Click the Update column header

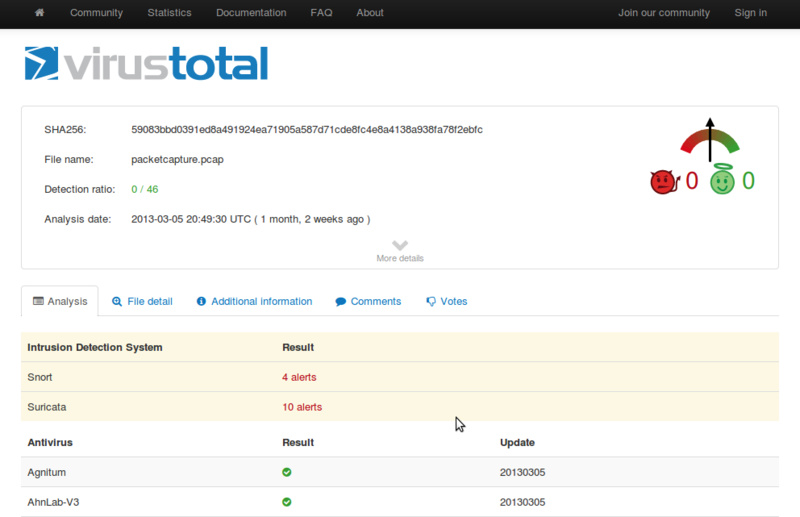[517, 442]
